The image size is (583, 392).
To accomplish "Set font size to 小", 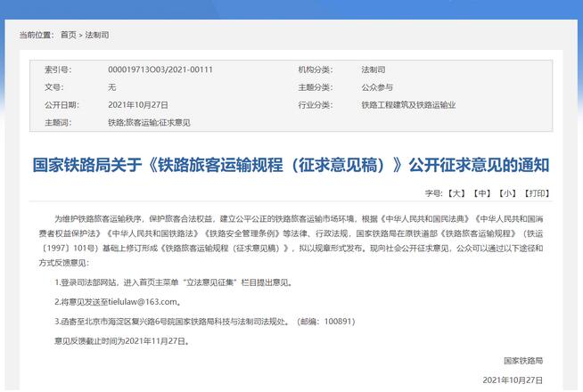I will point(507,192).
